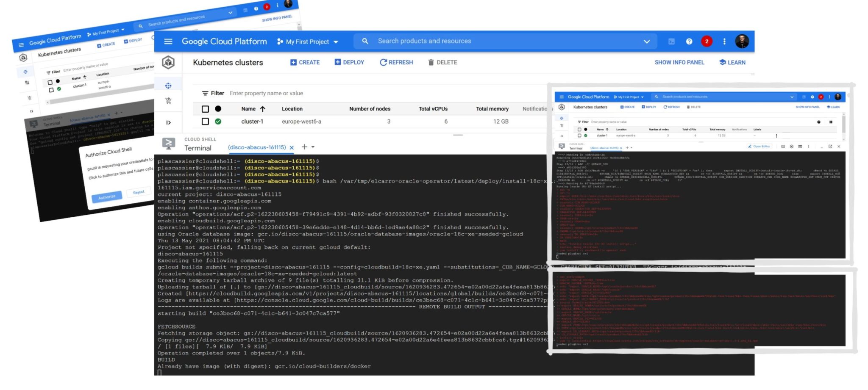Click Authorize in tilted left window dialog
868x390 pixels.
[x=107, y=196]
